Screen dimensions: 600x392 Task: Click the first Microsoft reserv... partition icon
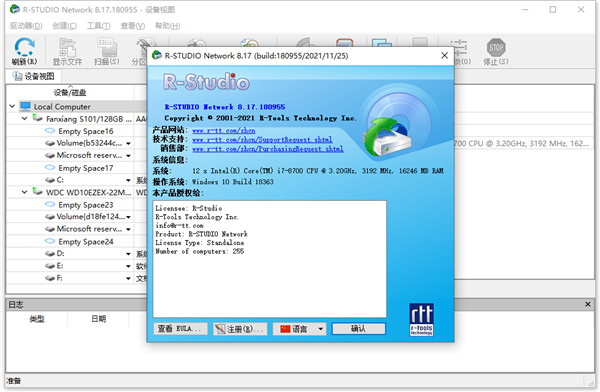tap(50, 156)
